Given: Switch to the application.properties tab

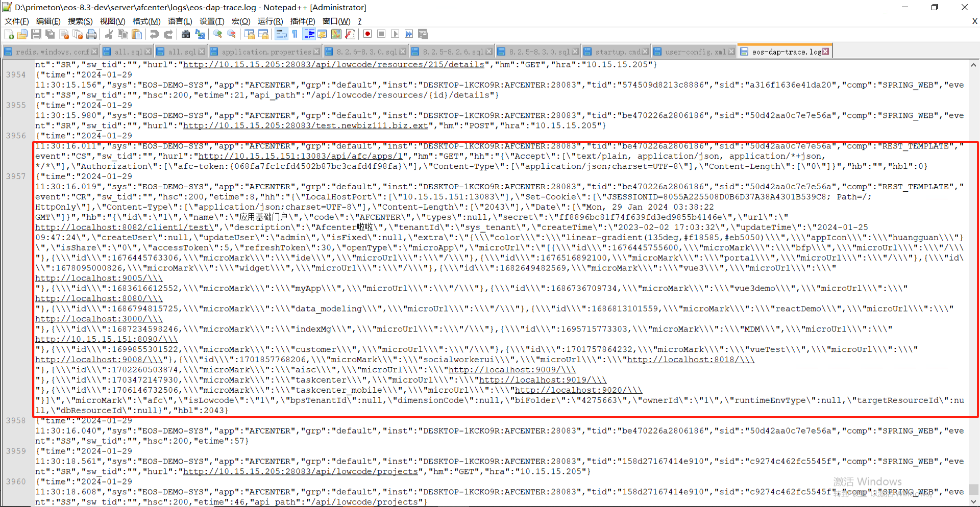Looking at the screenshot, I should [266, 52].
